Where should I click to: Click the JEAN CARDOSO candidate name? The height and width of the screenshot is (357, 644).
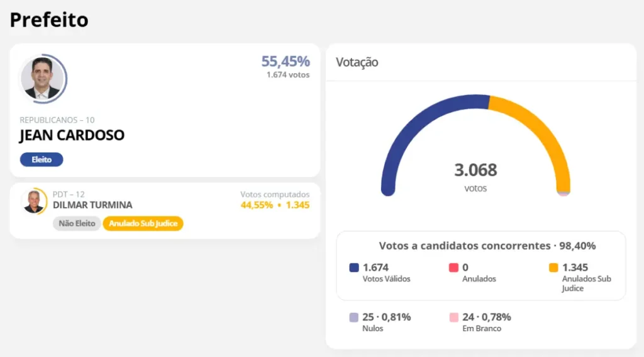72,135
